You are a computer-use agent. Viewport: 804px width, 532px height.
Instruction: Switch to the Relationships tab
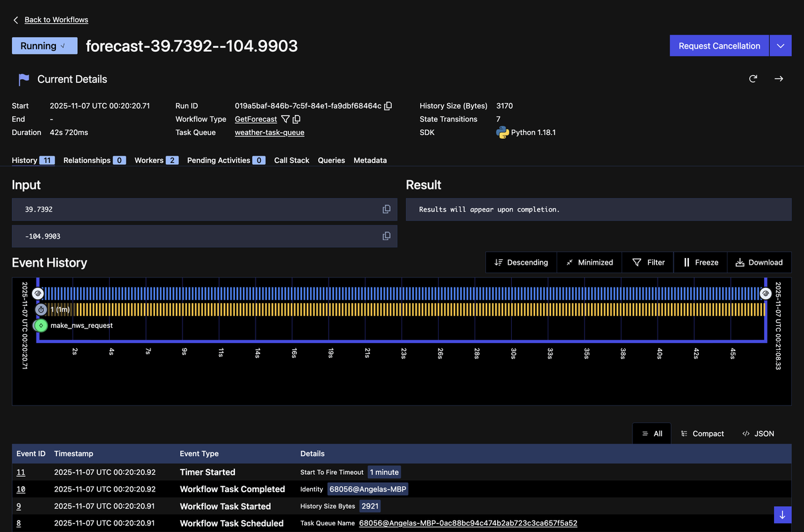(x=95, y=160)
